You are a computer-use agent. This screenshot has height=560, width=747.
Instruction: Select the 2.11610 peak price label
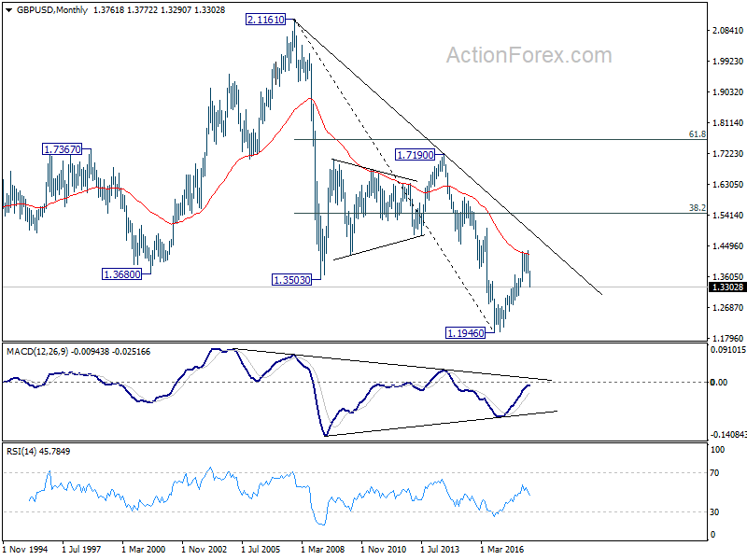pyautogui.click(x=266, y=20)
